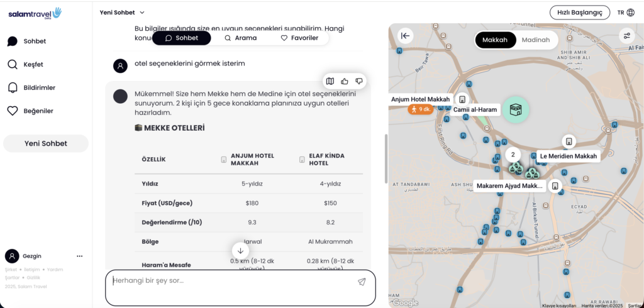Click the Le Meridien Makkah map label

click(x=568, y=156)
